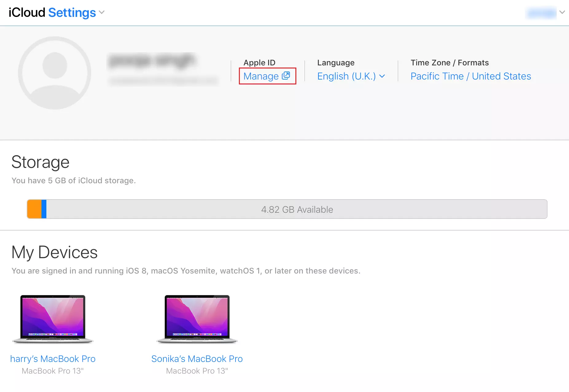Click the My Devices heading
Image resolution: width=569 pixels, height=392 pixels.
click(x=55, y=252)
